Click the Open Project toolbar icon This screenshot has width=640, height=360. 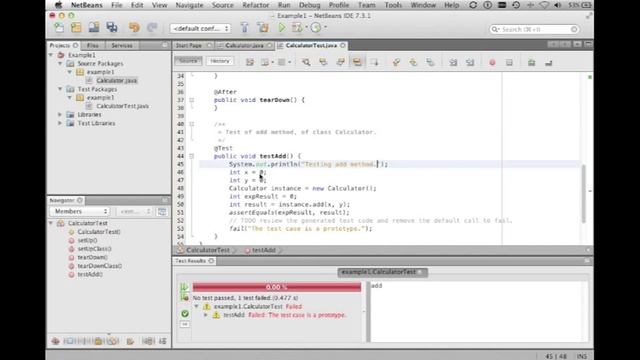(x=94, y=27)
